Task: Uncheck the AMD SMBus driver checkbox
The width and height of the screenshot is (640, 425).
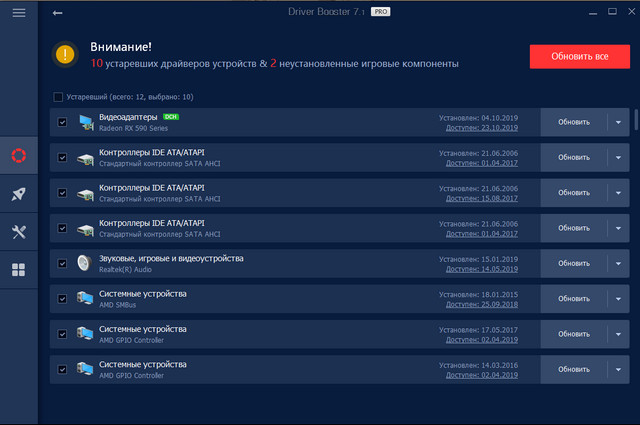Action: click(x=62, y=299)
